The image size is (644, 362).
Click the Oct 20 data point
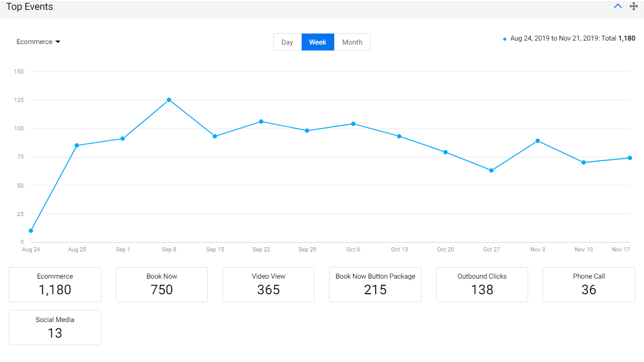[445, 152]
